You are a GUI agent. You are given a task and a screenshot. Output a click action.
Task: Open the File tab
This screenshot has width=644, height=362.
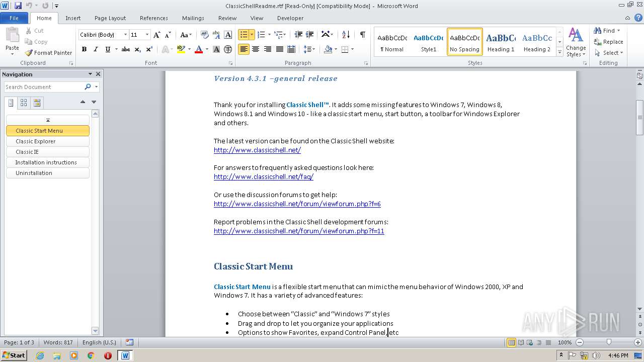pyautogui.click(x=14, y=18)
